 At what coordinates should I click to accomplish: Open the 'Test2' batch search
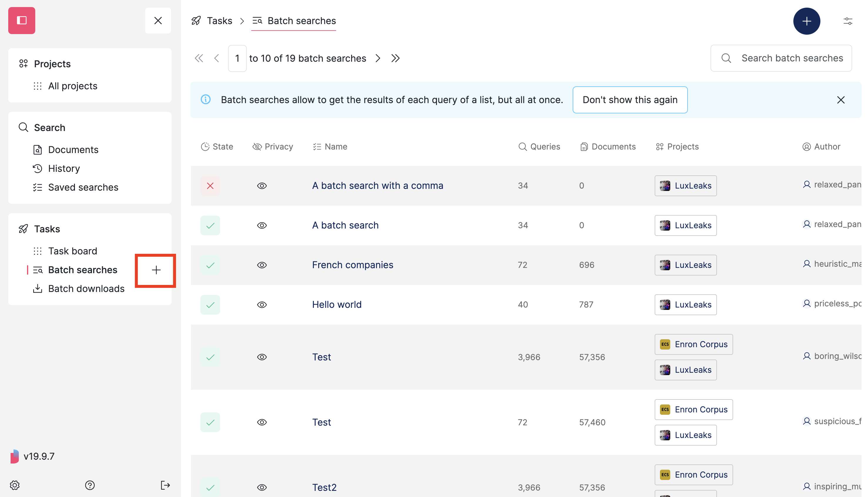click(324, 487)
